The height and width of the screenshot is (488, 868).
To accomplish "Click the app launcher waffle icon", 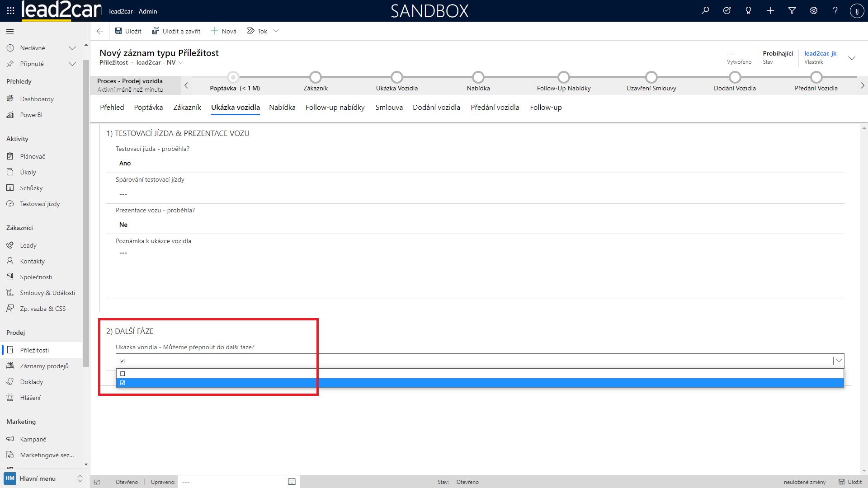I will click(10, 10).
